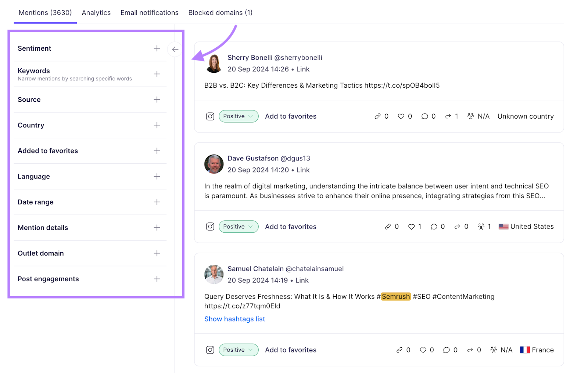
Task: Click the audience reach icon on Dave Gustafson's mention
Action: (482, 227)
